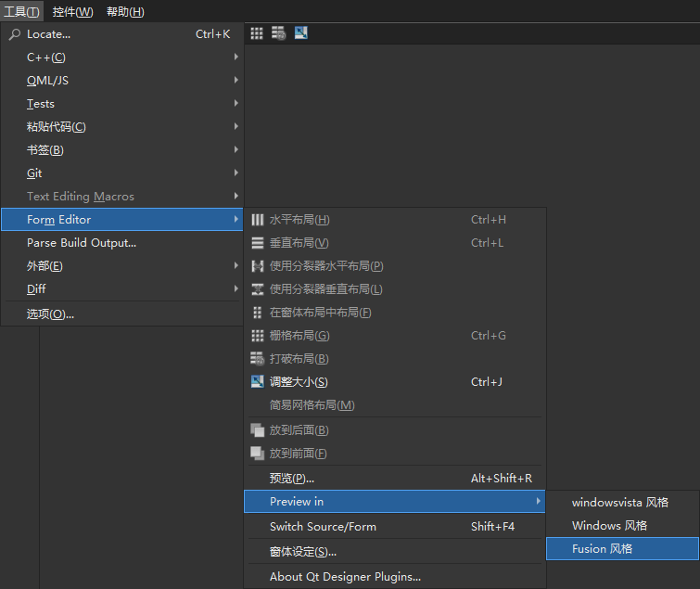Choose 栅格布局(G) entry
The width and height of the screenshot is (700, 589).
point(395,336)
